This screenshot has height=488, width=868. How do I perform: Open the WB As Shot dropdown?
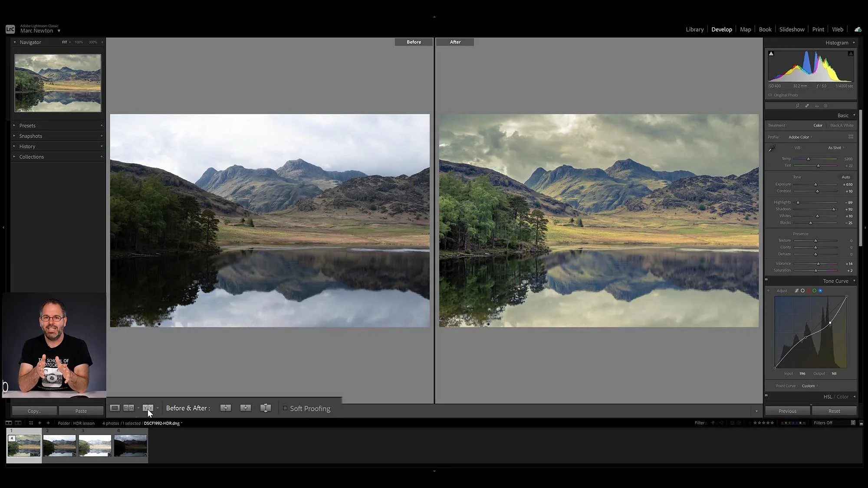click(x=836, y=148)
